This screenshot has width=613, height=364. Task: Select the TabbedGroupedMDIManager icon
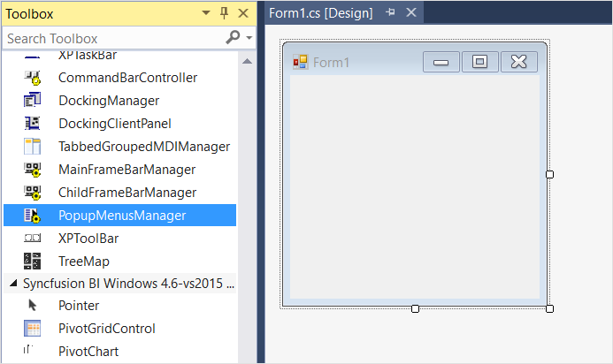[32, 147]
